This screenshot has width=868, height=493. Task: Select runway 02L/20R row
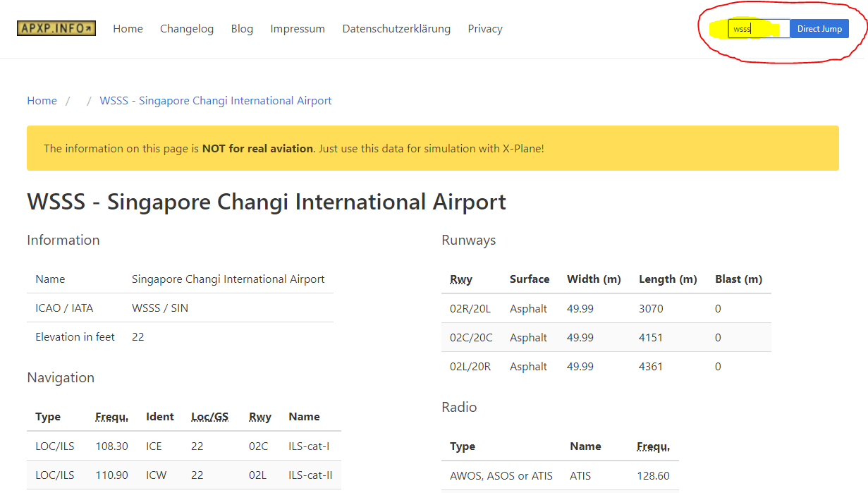(606, 366)
